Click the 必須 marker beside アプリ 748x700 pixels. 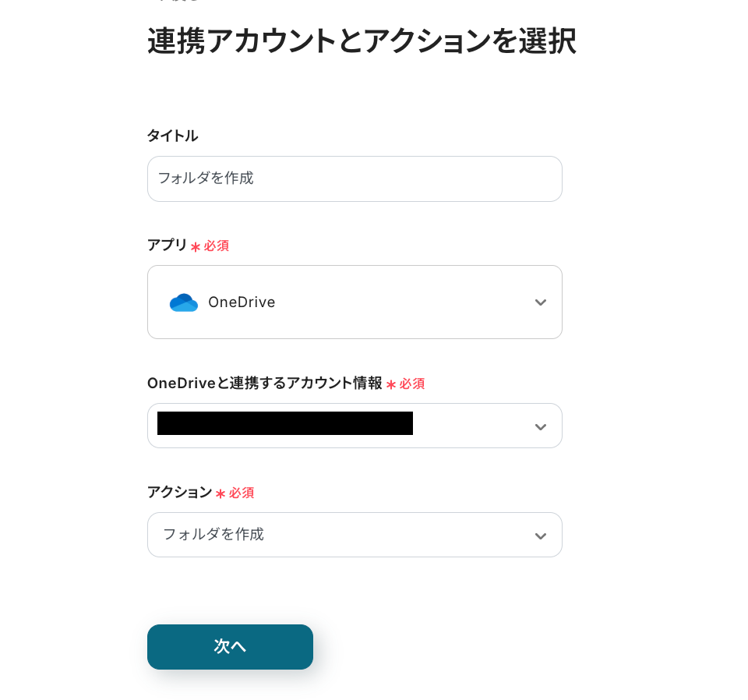pos(217,246)
